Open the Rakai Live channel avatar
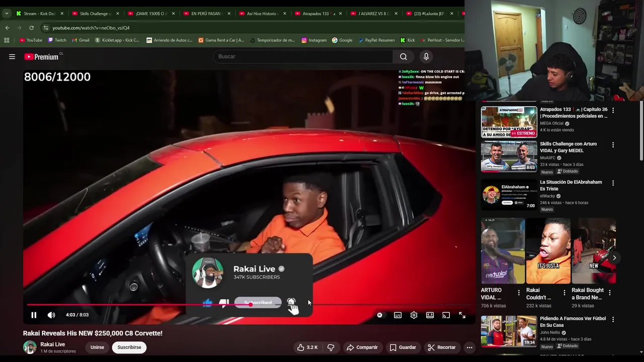The height and width of the screenshot is (362, 644). pos(30,347)
